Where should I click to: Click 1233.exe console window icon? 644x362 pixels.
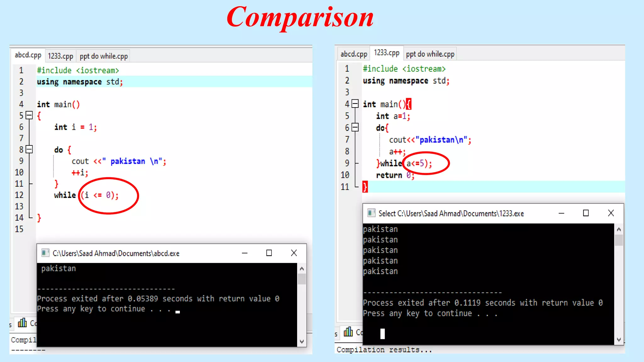tap(371, 213)
